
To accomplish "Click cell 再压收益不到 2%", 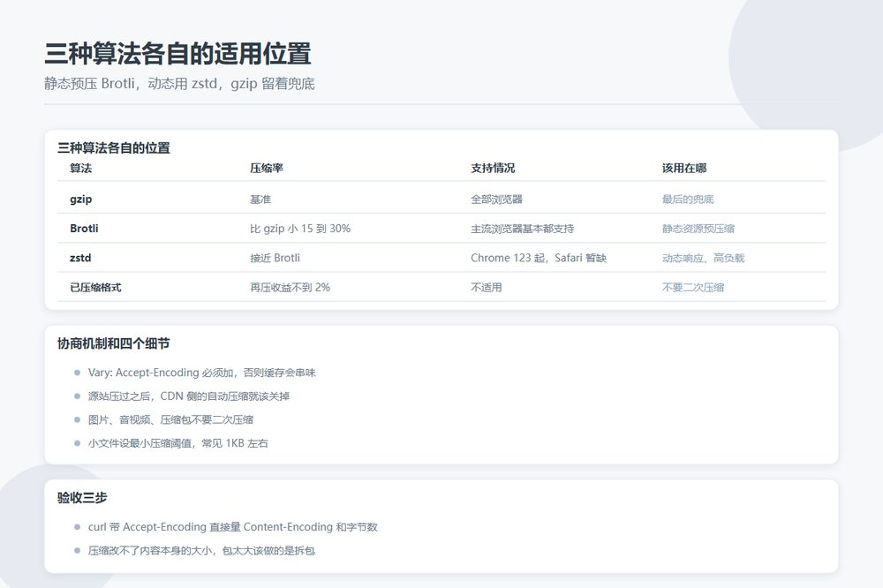I will pyautogui.click(x=290, y=287).
